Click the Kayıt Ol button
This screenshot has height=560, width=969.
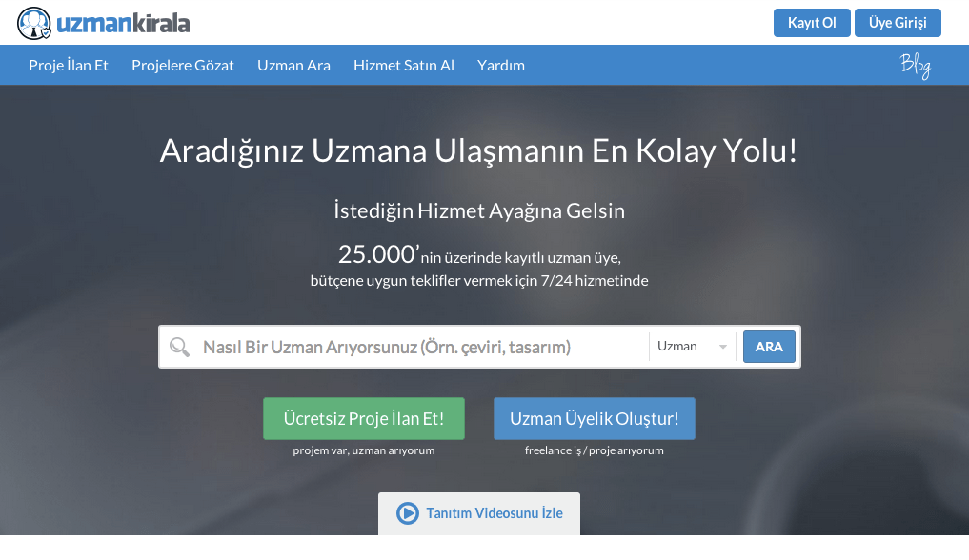812,23
